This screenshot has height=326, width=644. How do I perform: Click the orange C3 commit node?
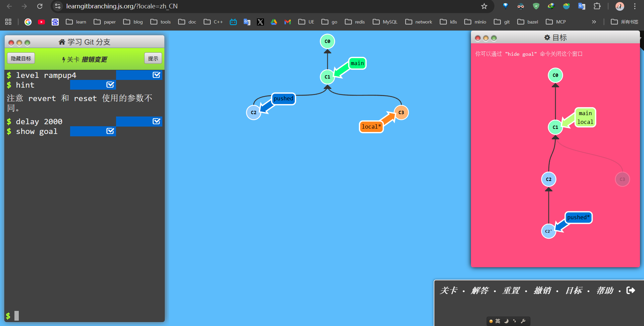tap(401, 112)
